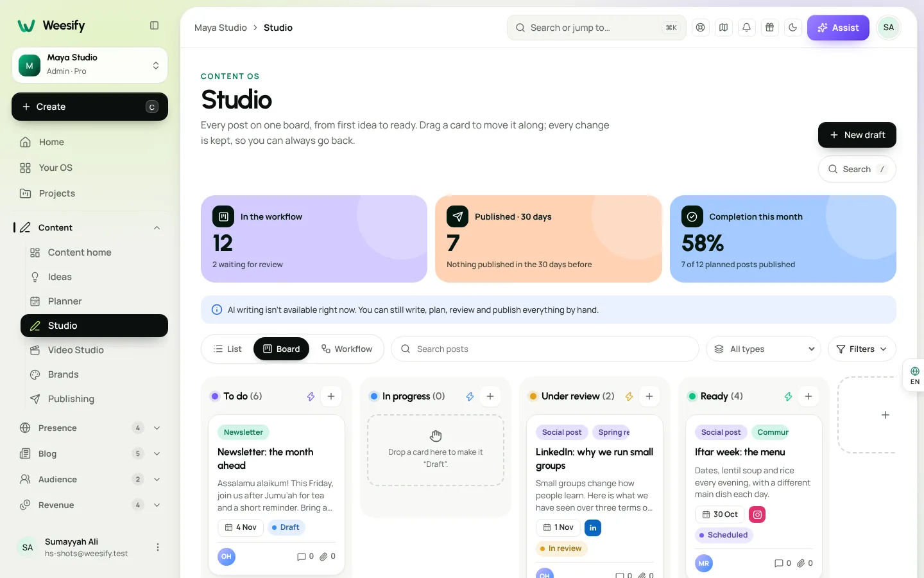Click the Create button
Viewport: 924px width, 578px height.
click(90, 107)
